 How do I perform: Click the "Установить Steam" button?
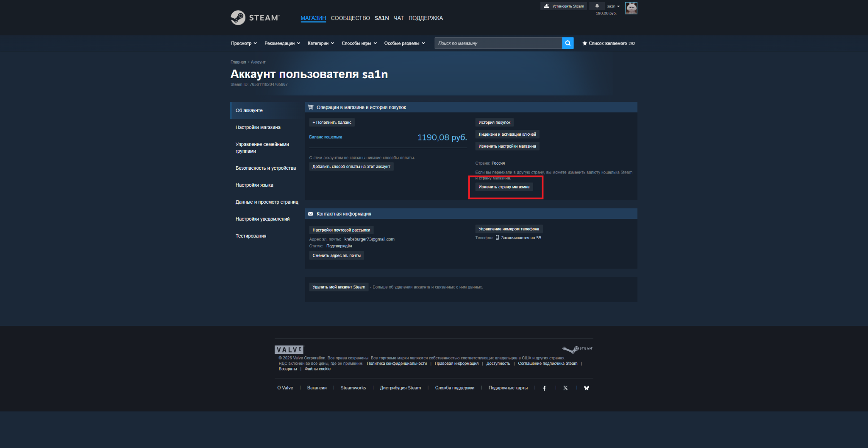pyautogui.click(x=564, y=6)
